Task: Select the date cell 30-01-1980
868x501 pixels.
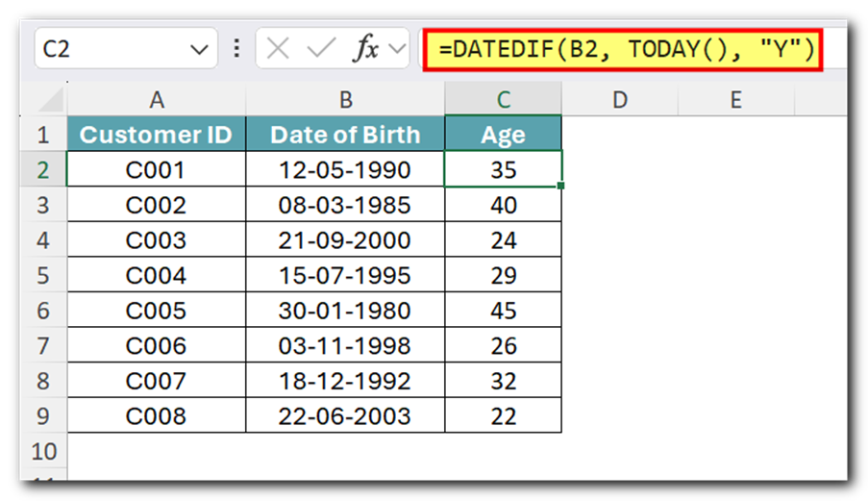Action: (x=345, y=310)
